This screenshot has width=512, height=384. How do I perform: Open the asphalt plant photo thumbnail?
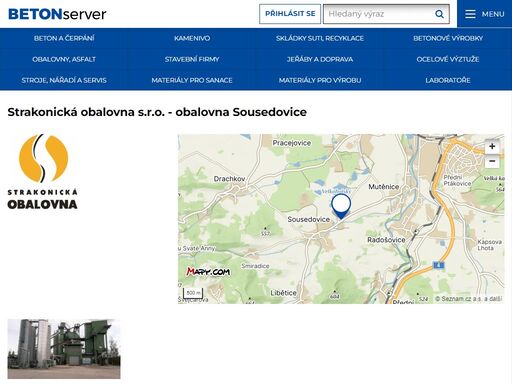click(x=64, y=349)
